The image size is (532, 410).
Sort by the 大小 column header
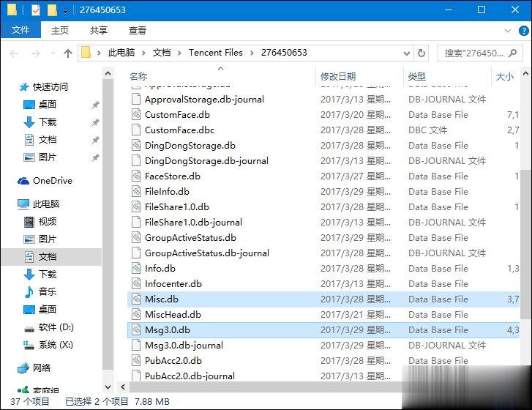coord(505,76)
